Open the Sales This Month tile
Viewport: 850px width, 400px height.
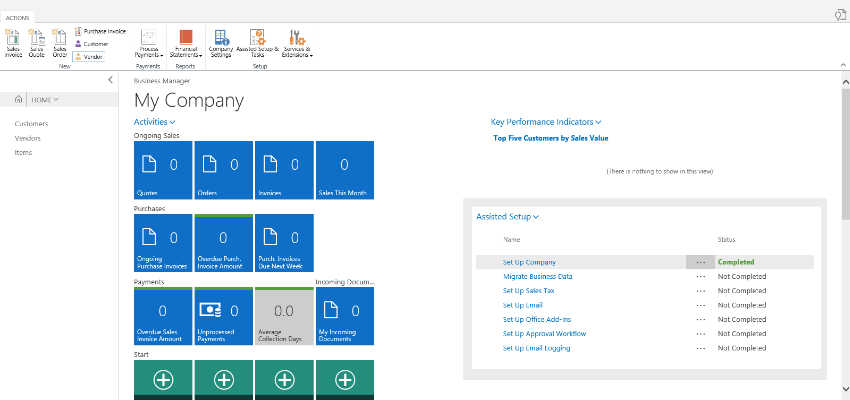tap(345, 170)
